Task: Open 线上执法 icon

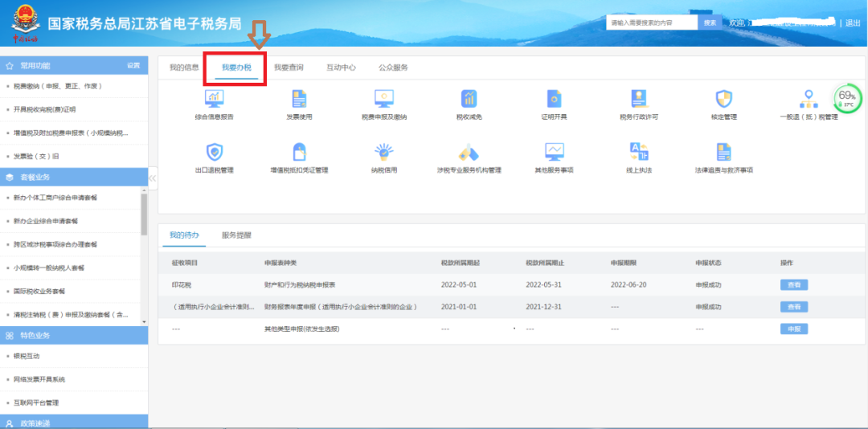Action: coord(639,152)
